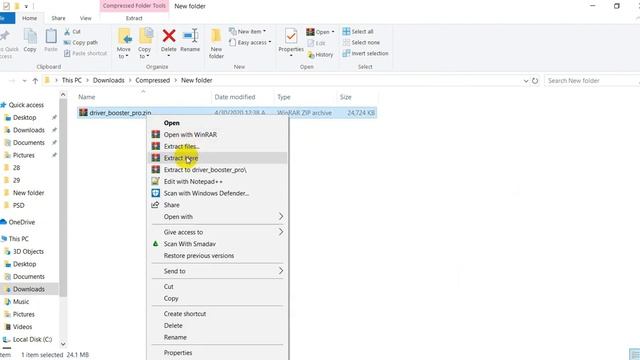Click the Search New folder field
The width and height of the screenshot is (640, 360).
pyautogui.click(x=591, y=81)
